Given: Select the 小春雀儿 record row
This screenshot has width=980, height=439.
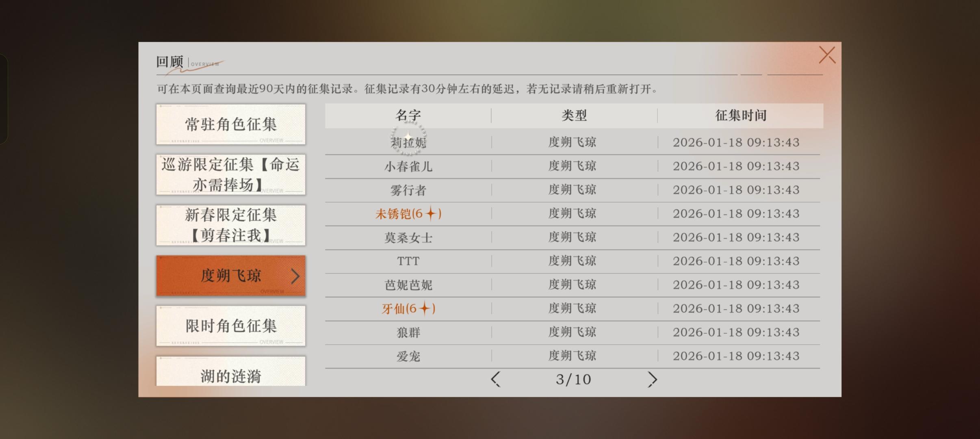Looking at the screenshot, I should coord(408,166).
